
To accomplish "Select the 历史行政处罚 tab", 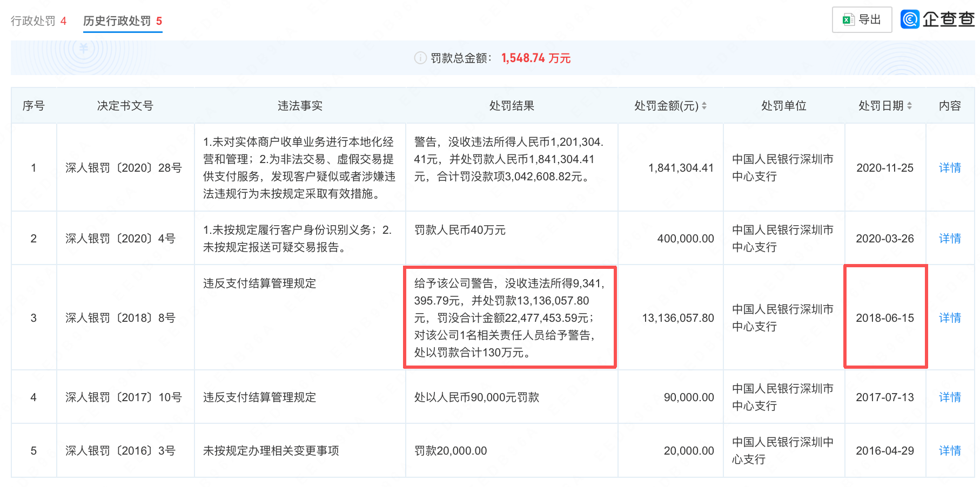I will tap(123, 21).
